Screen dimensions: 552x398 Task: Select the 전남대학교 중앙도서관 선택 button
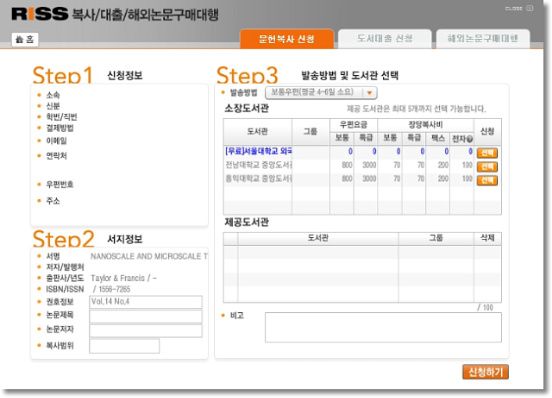(x=487, y=167)
